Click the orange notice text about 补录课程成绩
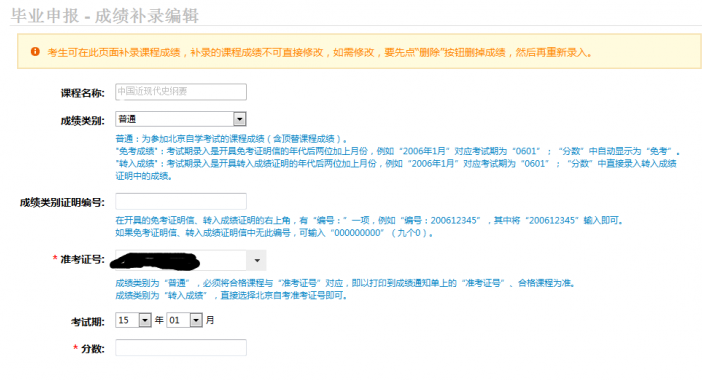 coord(320,53)
